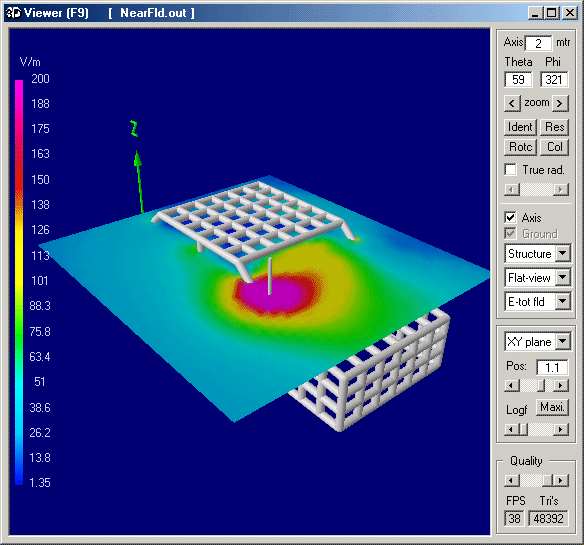
Task: Uncheck the Axis checkbox
Action: tap(511, 218)
